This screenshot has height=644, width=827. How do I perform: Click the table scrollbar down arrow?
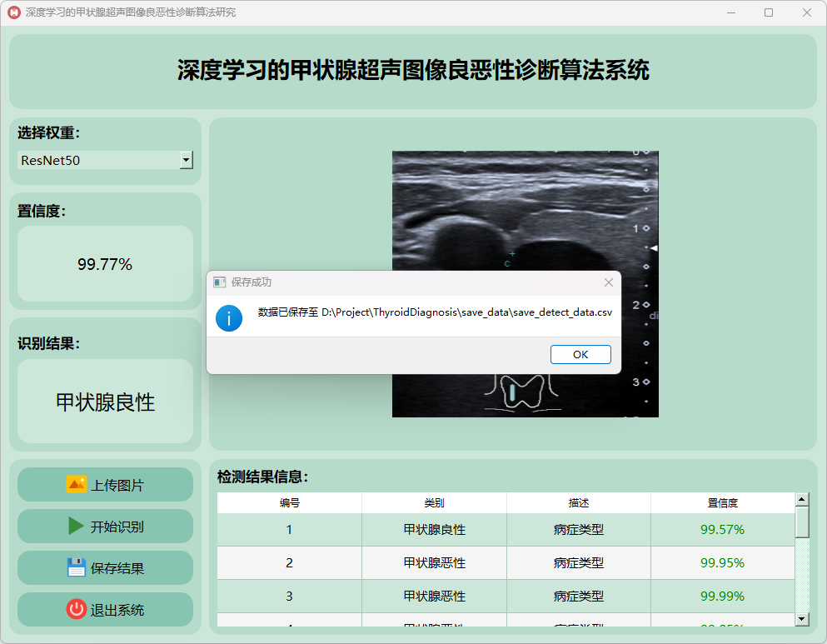(x=802, y=618)
